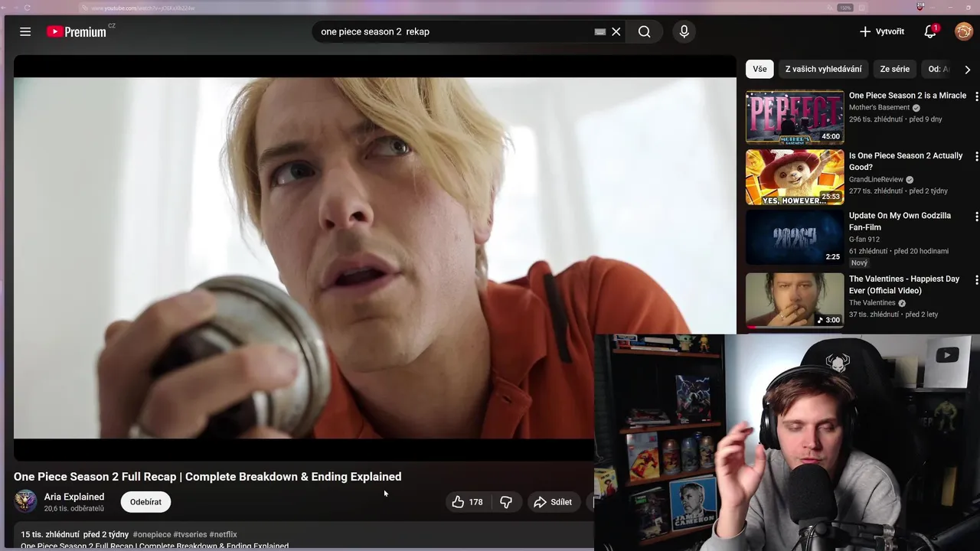Open the YES, HOWEVER video thumbnail

795,177
